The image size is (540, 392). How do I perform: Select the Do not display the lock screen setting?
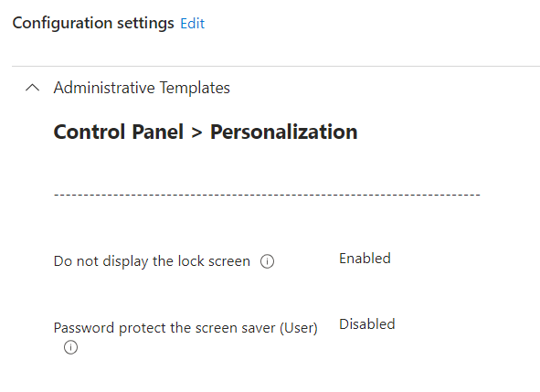152,261
